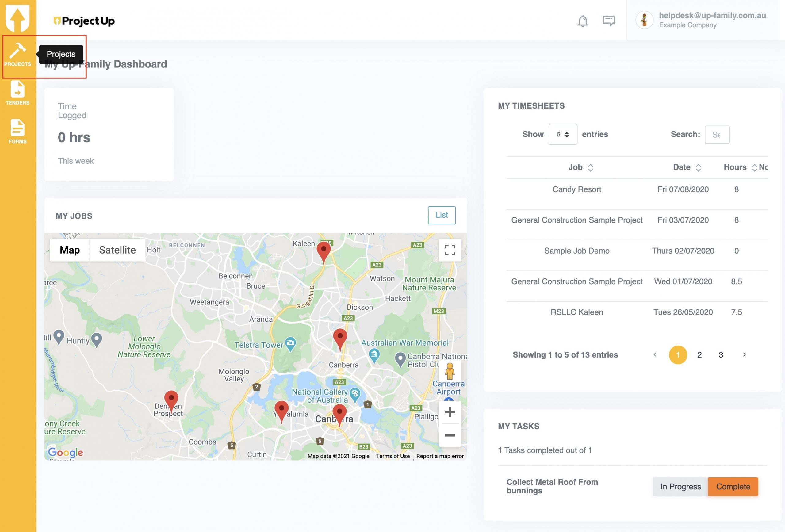Screen dimensions: 785x532
Task: Mark task as Complete
Action: (733, 486)
